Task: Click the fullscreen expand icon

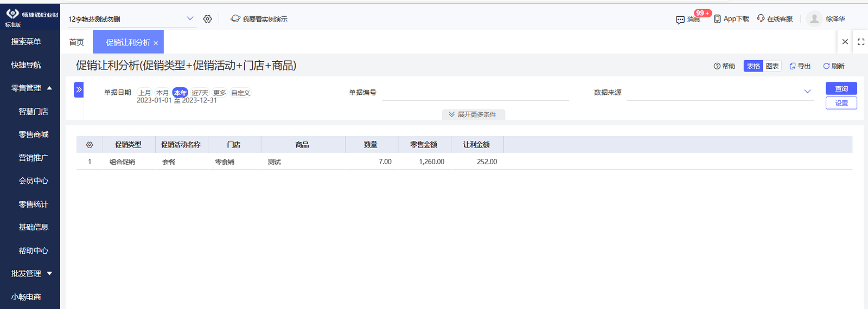Action: [861, 42]
